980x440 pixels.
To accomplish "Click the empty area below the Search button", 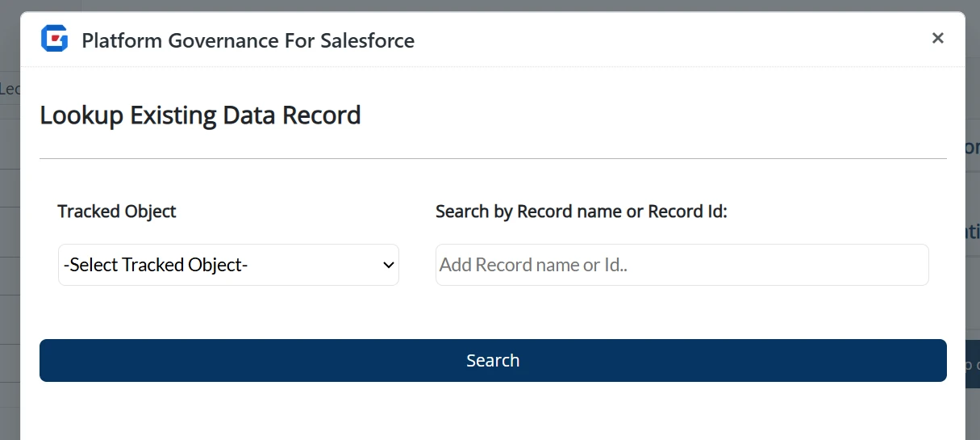I will click(493, 412).
